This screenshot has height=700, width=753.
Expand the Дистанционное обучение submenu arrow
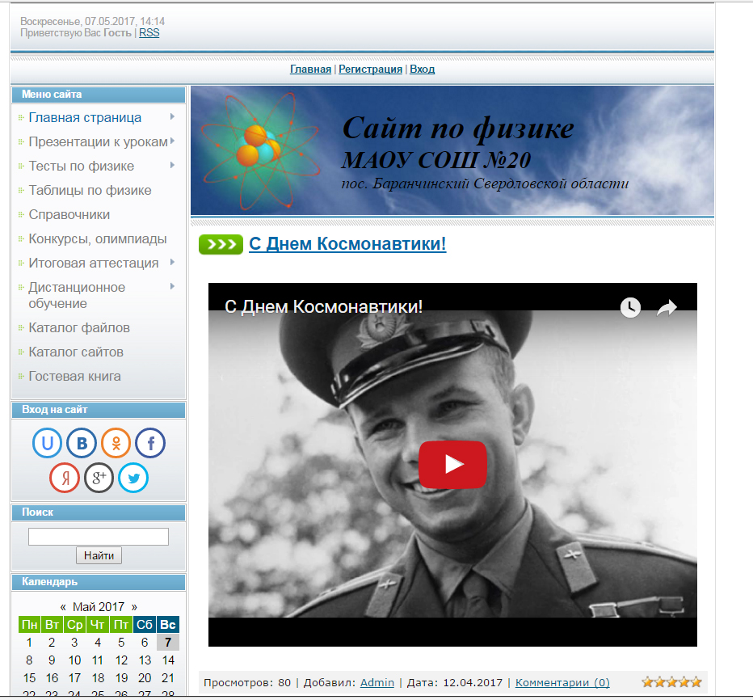(172, 286)
